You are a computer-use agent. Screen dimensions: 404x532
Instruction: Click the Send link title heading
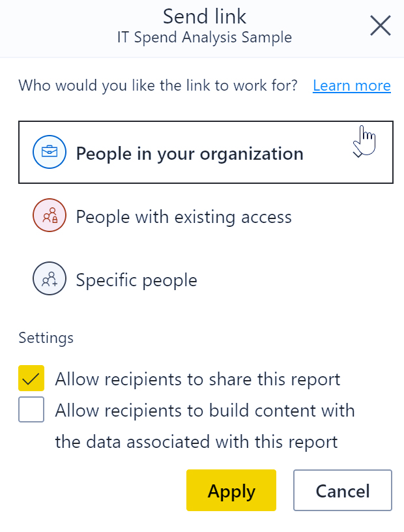(x=205, y=16)
